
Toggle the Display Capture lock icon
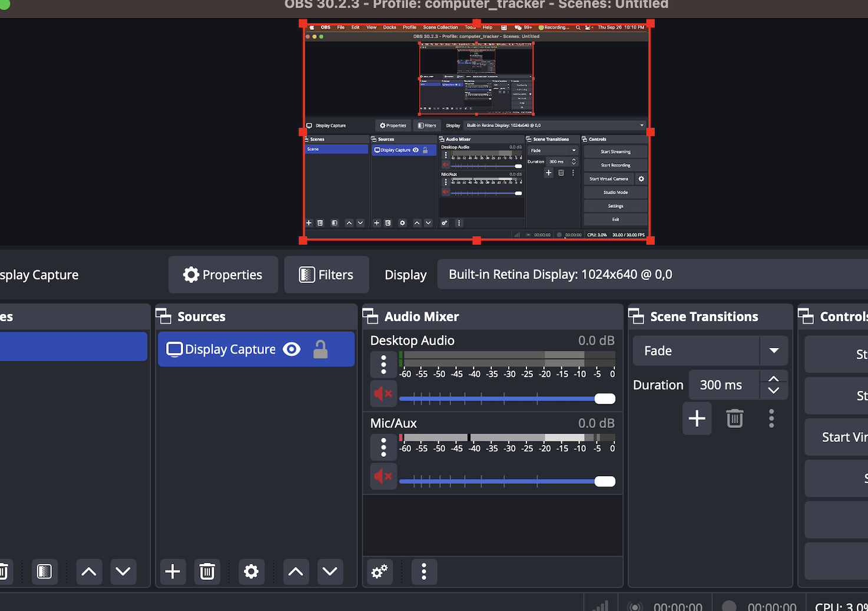pyautogui.click(x=320, y=349)
